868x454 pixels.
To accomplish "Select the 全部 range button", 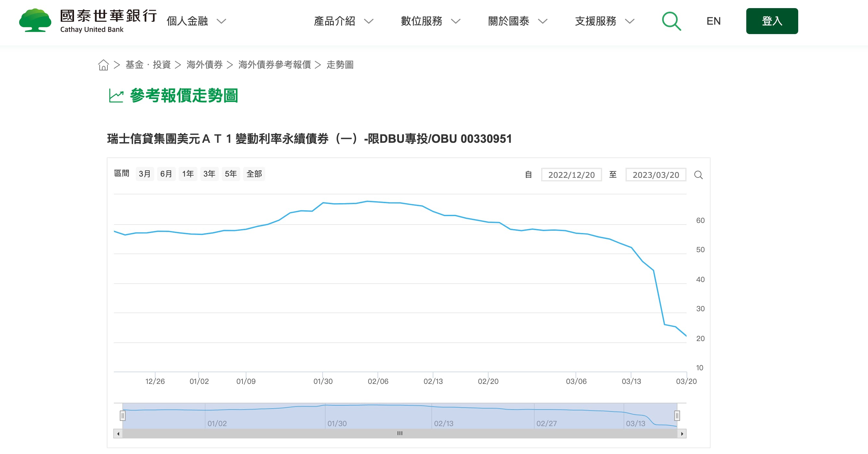I will pyautogui.click(x=254, y=174).
